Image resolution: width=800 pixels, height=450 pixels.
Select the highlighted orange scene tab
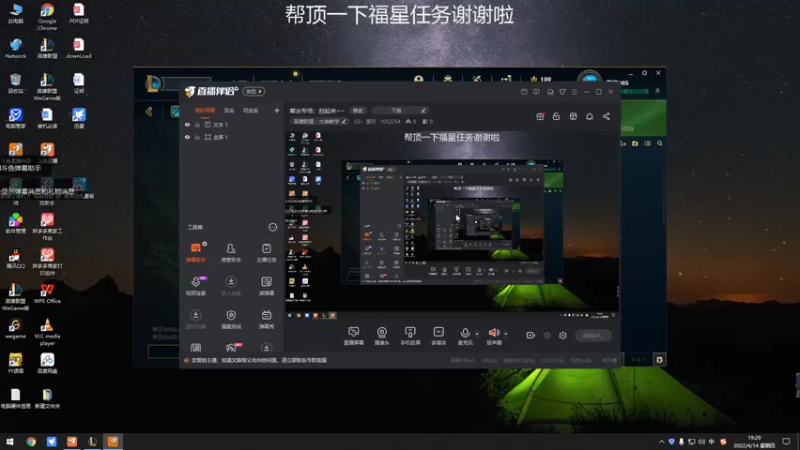pyautogui.click(x=205, y=110)
